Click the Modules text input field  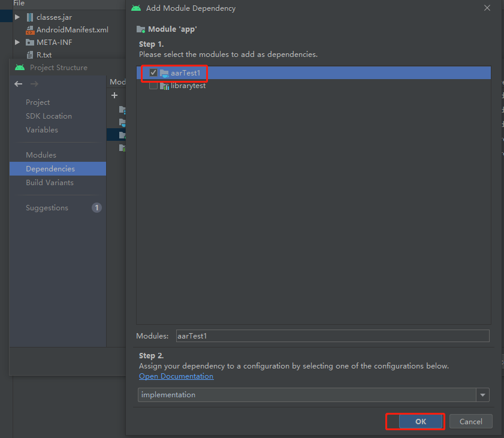[333, 336]
